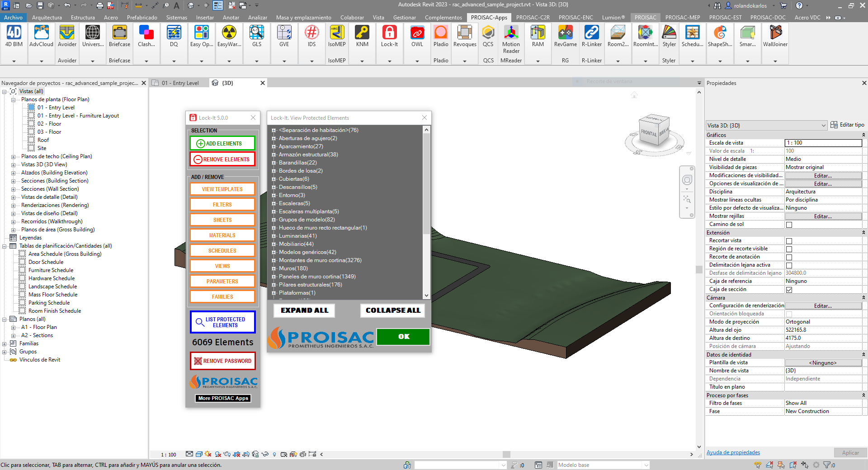Click the view scale 1 : 100 status control

tap(169, 455)
